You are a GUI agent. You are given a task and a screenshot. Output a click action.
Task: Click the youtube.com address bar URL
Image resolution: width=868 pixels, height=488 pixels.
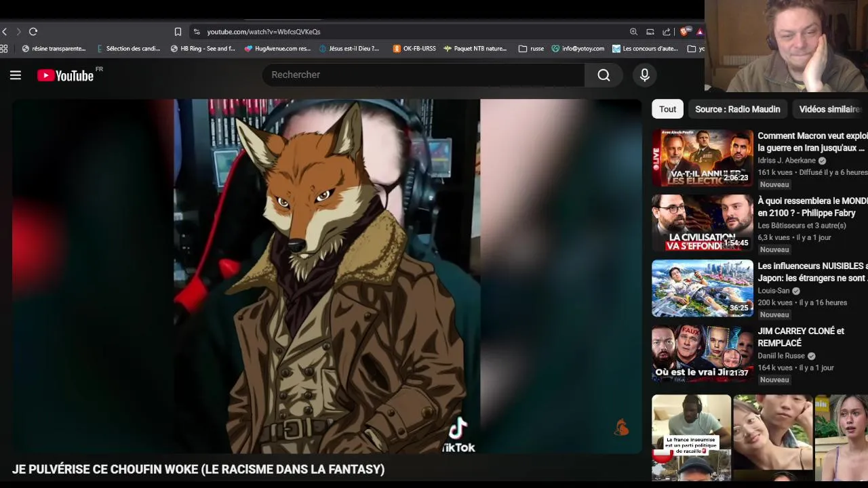click(x=263, y=32)
